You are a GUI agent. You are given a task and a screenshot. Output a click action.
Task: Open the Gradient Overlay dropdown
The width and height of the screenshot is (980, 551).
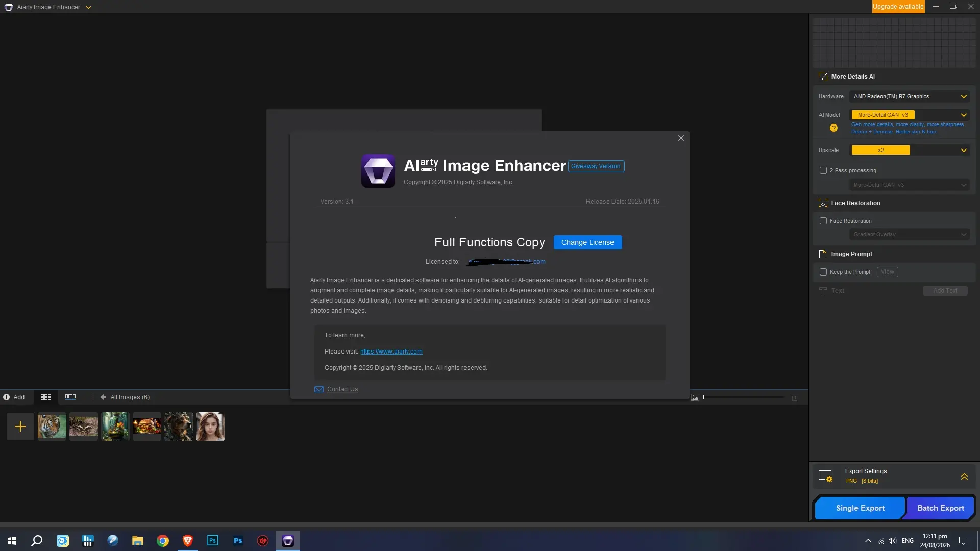click(910, 234)
